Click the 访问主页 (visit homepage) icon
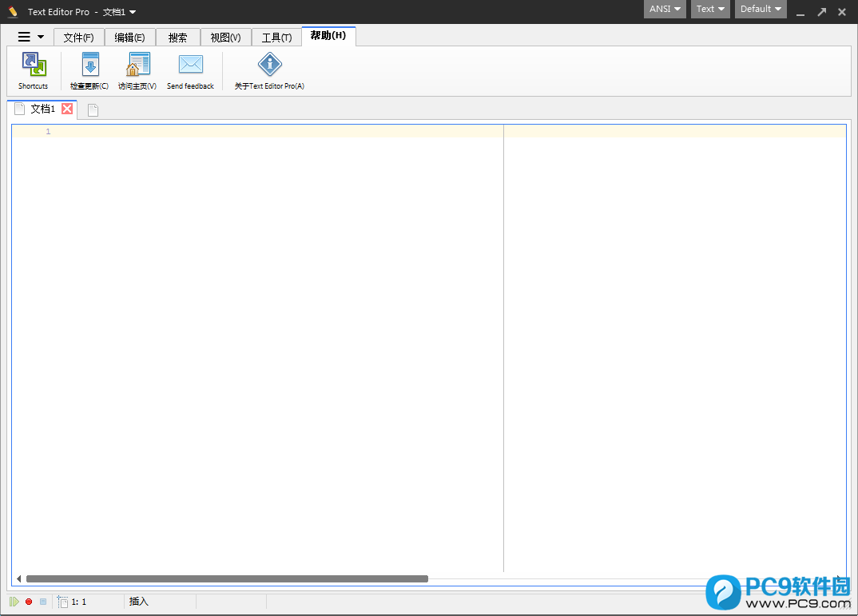858x616 pixels. click(x=137, y=64)
